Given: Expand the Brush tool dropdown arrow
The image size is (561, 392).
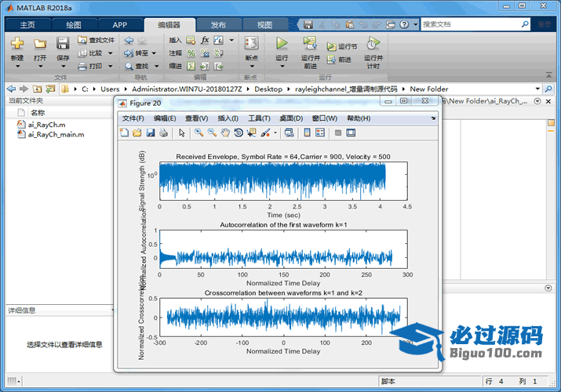Looking at the screenshot, I should 275,132.
